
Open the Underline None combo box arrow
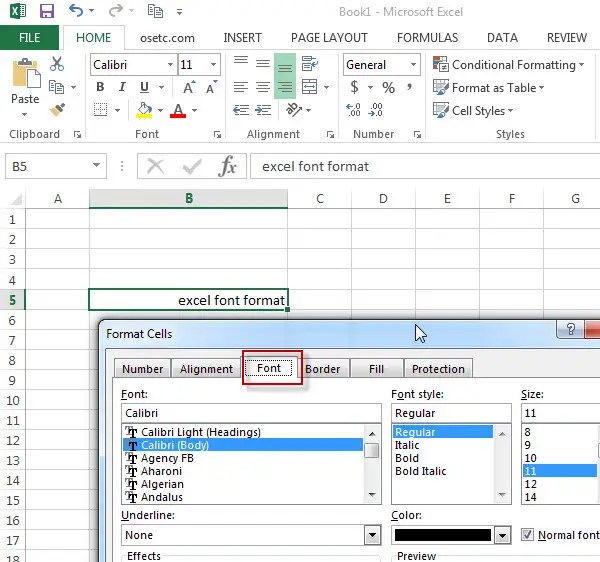tap(373, 534)
